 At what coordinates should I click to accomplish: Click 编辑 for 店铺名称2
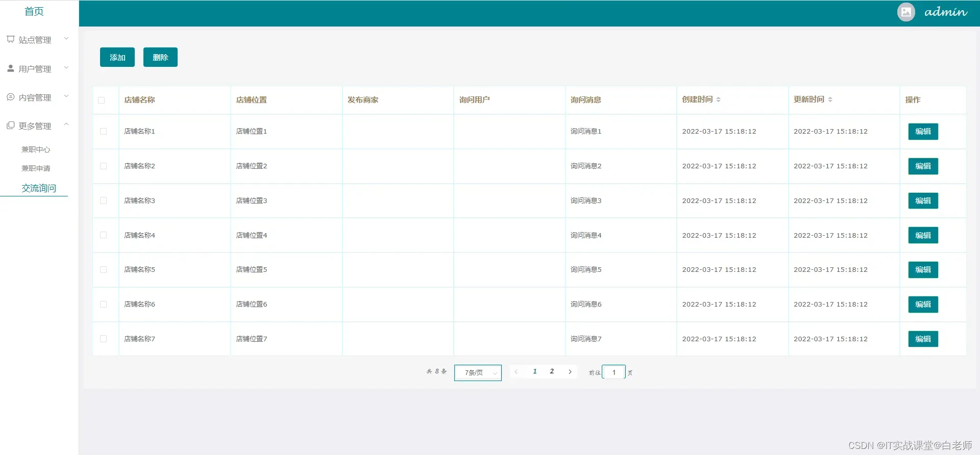(x=923, y=166)
